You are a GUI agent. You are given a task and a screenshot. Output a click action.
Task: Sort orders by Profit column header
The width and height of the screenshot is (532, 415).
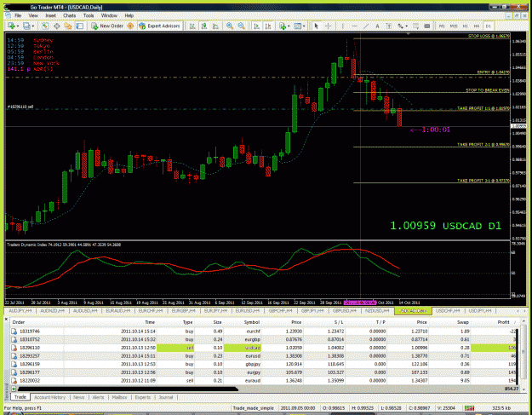pyautogui.click(x=504, y=322)
